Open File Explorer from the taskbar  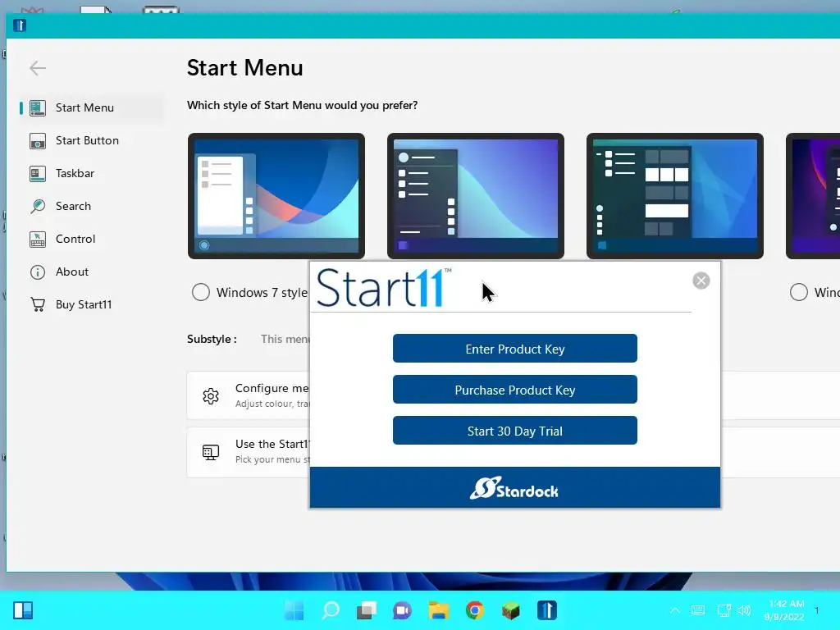point(439,610)
